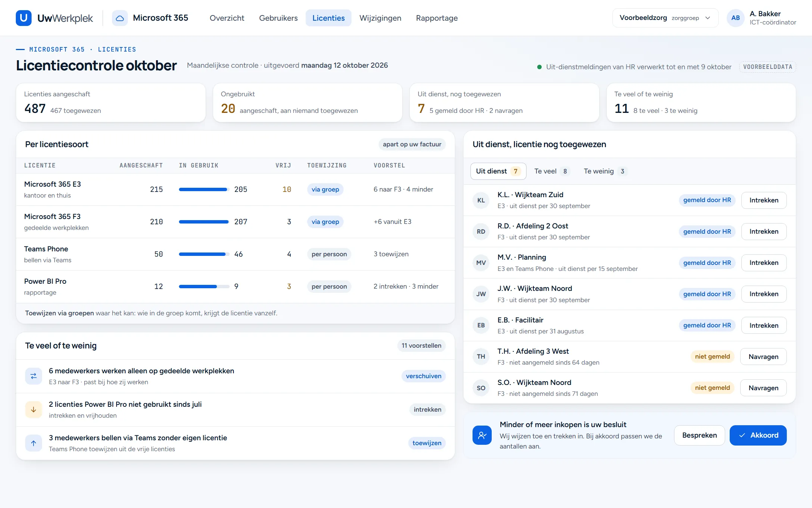Click the '11 voorstellen' badge

(x=421, y=345)
